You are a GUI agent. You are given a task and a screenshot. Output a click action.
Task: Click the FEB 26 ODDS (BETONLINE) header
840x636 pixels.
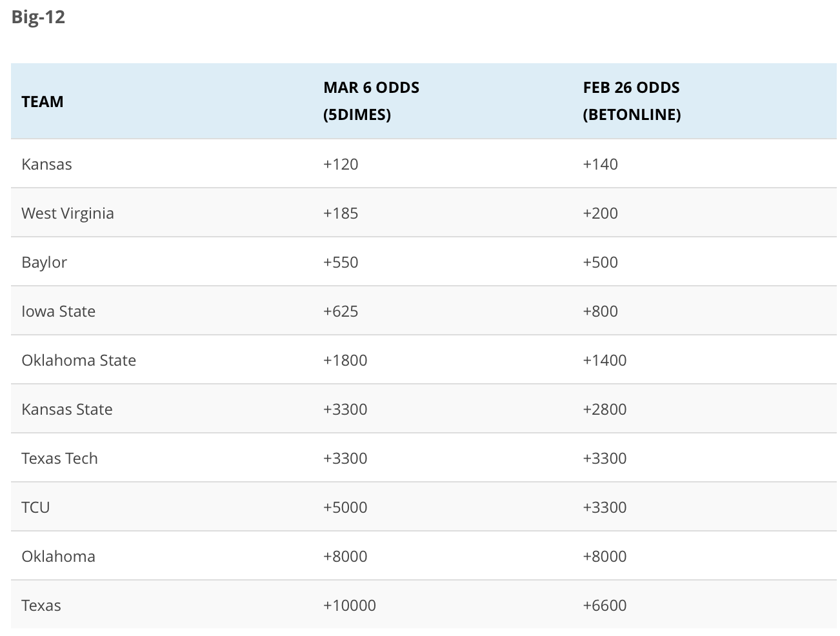(x=632, y=101)
